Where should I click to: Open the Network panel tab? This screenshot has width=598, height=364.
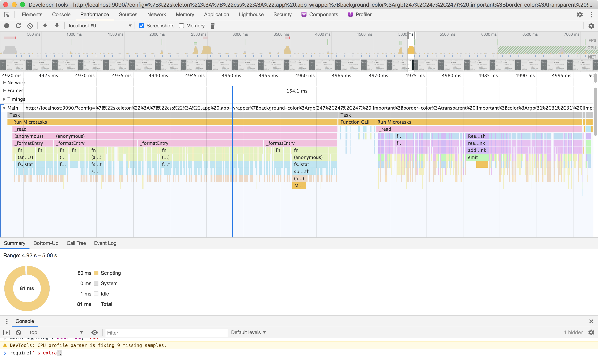pos(157,15)
